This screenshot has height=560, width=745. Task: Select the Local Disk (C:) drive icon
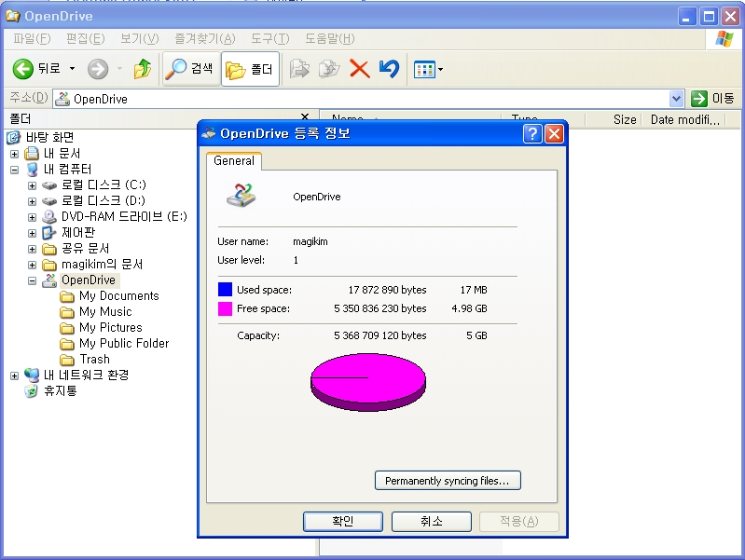tap(49, 185)
